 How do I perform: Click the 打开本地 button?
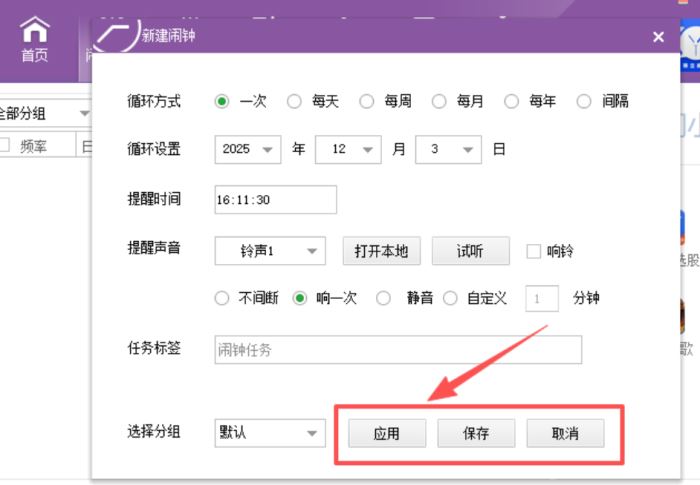pyautogui.click(x=382, y=251)
